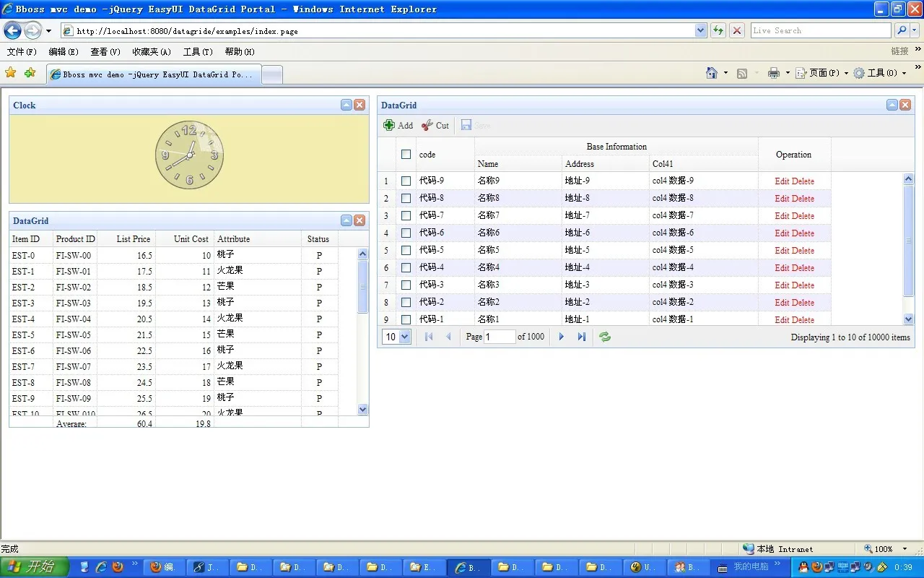Image resolution: width=924 pixels, height=578 pixels.
Task: Open the 文件(F) menu
Action: 22,52
